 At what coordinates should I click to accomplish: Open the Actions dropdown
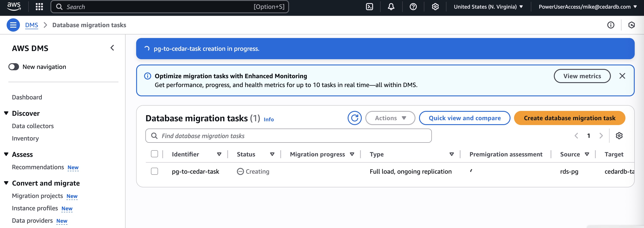[x=390, y=118]
